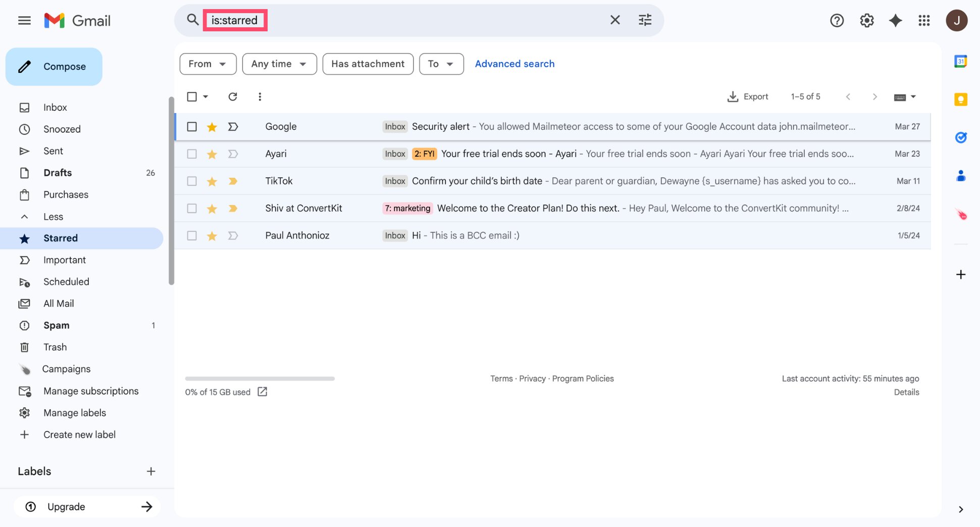The height and width of the screenshot is (527, 980).
Task: Show search options sliders icon
Action: point(645,20)
